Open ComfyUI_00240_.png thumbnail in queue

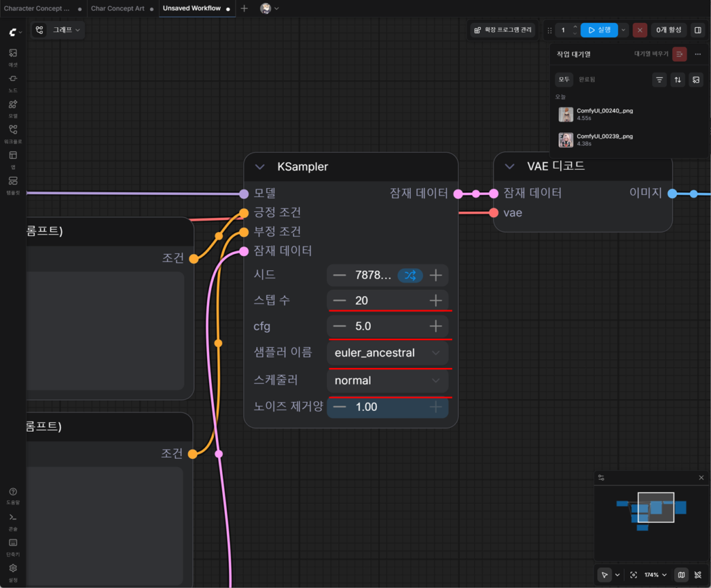pyautogui.click(x=566, y=115)
